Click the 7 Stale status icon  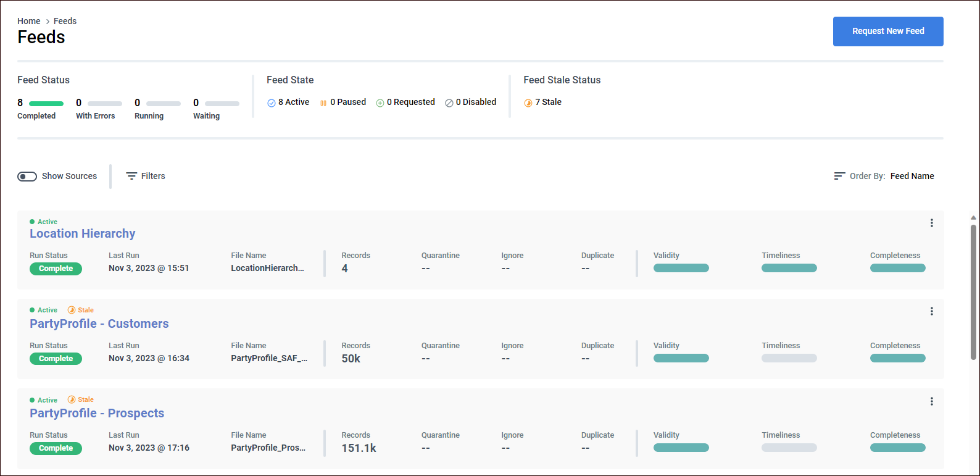pos(528,103)
